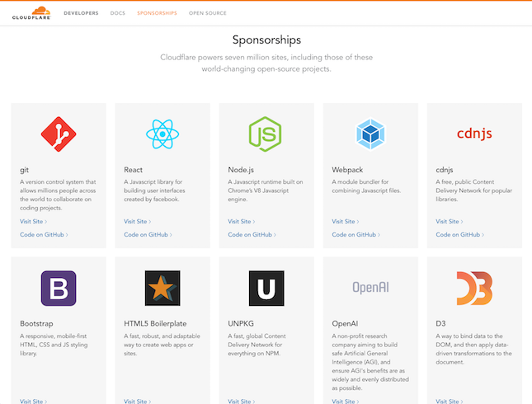Visit Site link for Webpack
Screen dimensions: 532x404
(346, 222)
